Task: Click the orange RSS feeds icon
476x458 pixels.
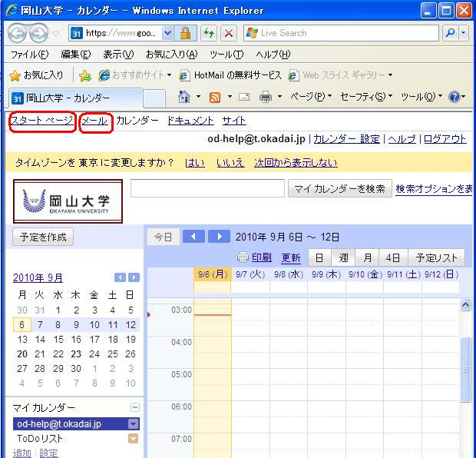Action: coord(215,98)
